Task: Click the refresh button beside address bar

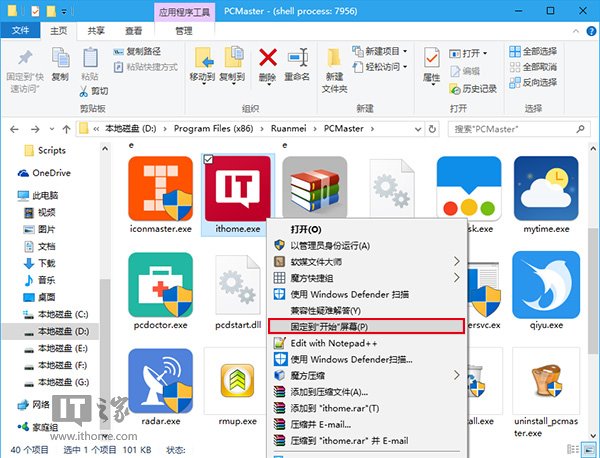Action: click(432, 129)
